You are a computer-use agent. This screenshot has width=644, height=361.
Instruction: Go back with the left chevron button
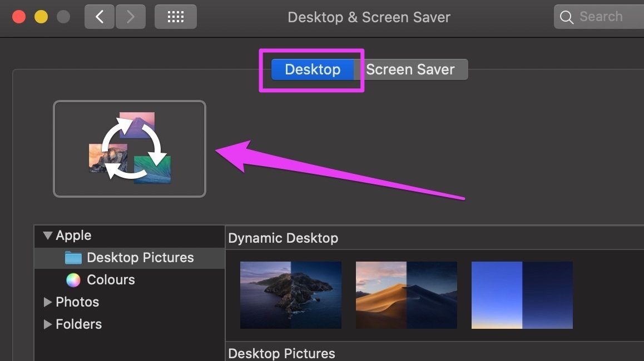point(100,17)
